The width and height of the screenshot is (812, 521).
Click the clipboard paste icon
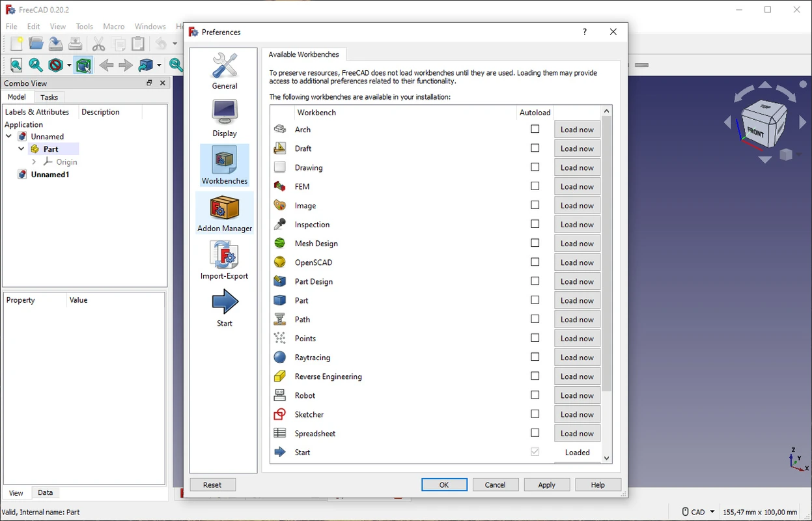click(138, 44)
